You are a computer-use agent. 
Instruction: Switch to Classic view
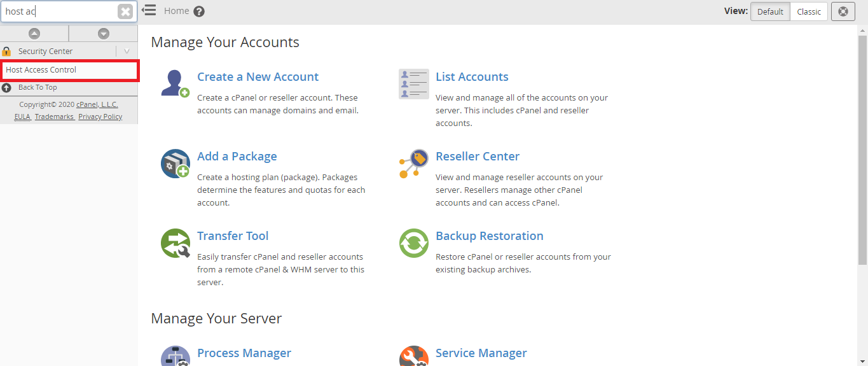(809, 11)
